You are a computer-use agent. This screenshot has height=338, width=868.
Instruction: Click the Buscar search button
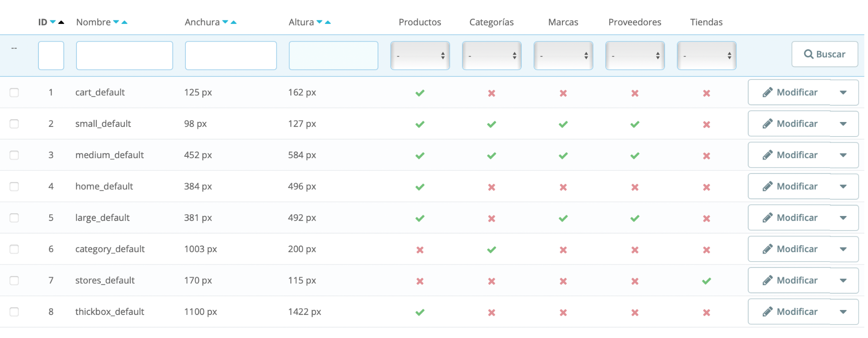pyautogui.click(x=825, y=54)
